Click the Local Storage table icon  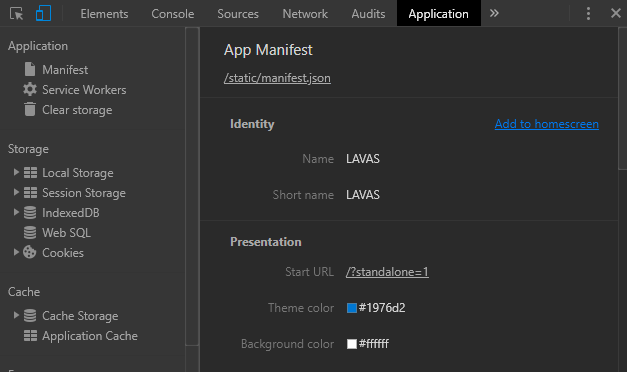[30, 172]
